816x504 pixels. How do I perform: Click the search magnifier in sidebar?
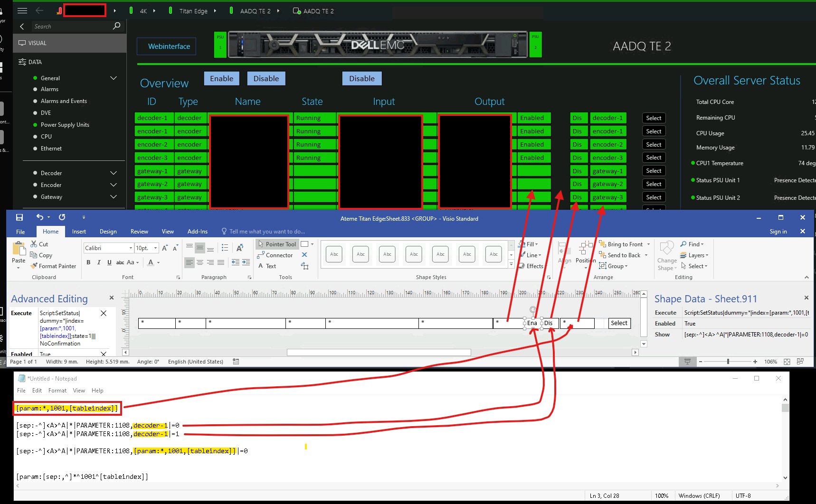pos(117,26)
